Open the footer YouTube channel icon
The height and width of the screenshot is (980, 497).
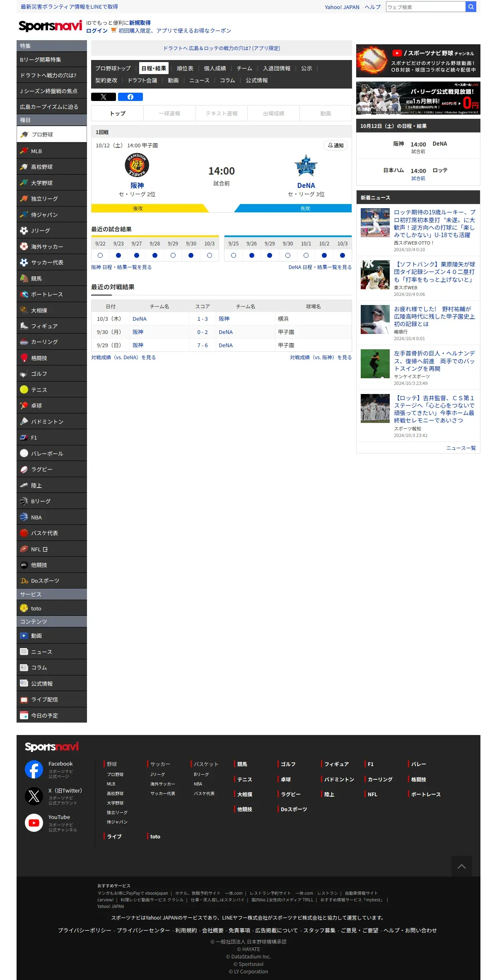pyautogui.click(x=34, y=823)
